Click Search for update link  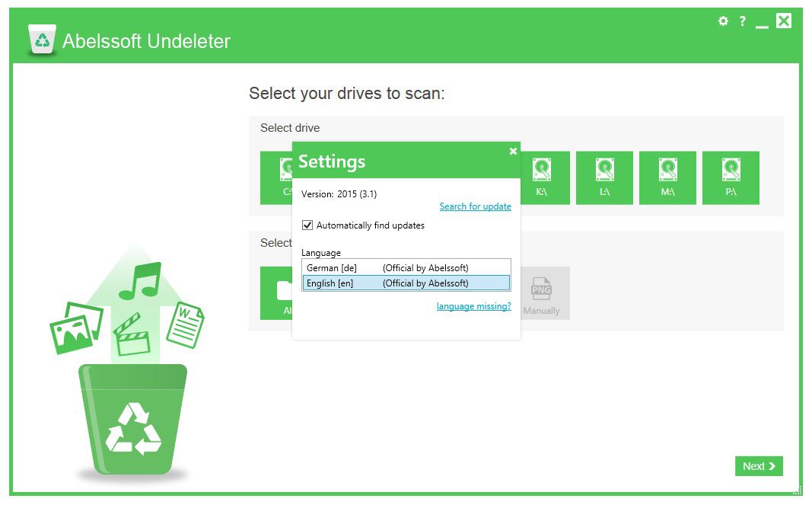(x=476, y=206)
